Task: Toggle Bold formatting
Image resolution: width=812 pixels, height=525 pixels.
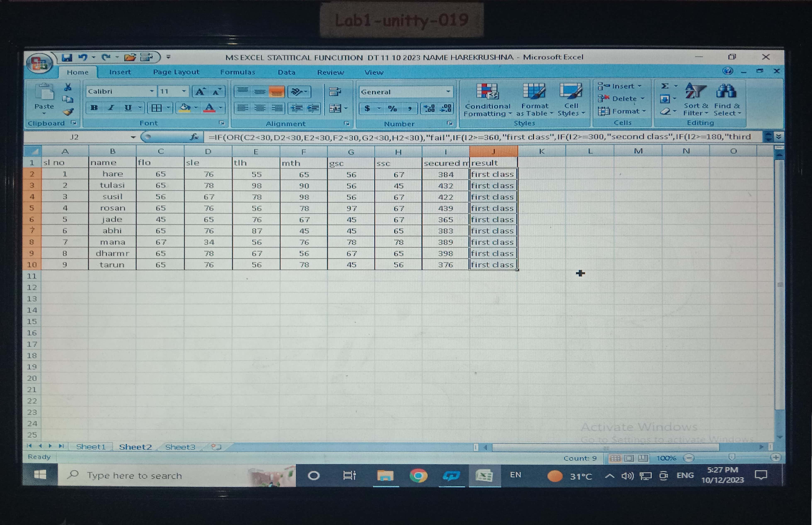Action: tap(94, 108)
